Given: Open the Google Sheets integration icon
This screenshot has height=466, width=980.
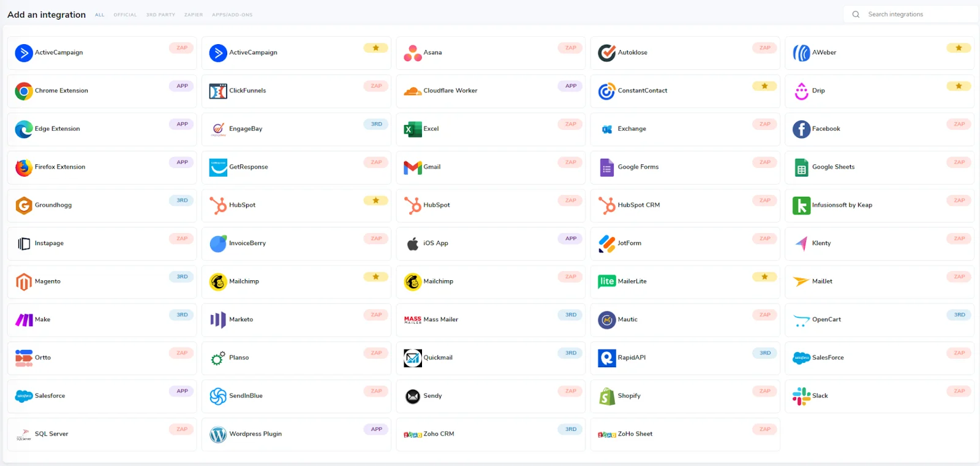Looking at the screenshot, I should 801,167.
